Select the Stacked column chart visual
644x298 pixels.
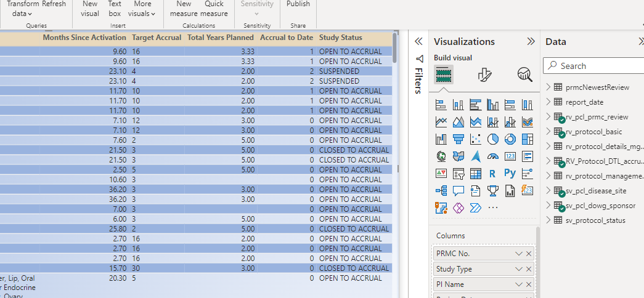pos(459,105)
